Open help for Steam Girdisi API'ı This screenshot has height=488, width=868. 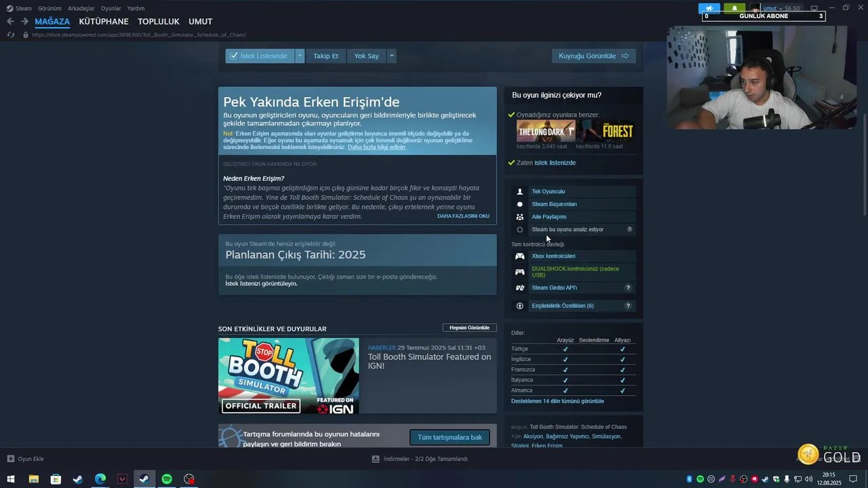click(628, 288)
